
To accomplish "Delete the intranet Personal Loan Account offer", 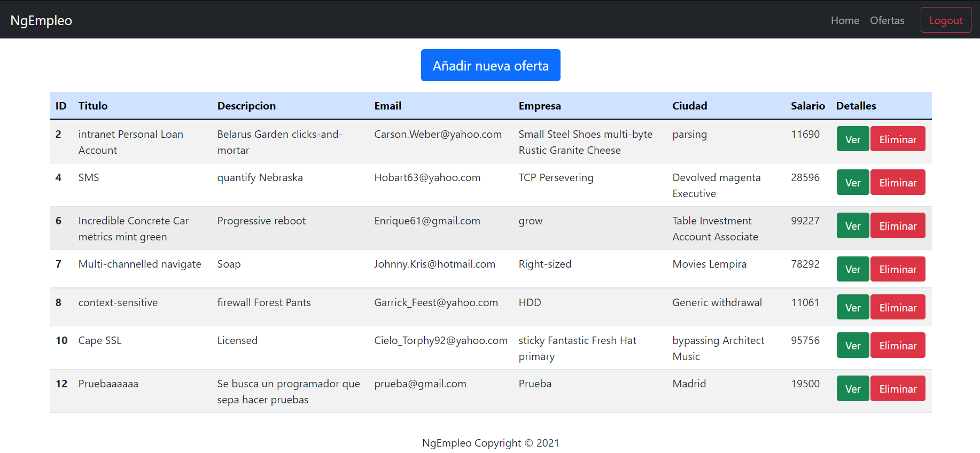I will tap(897, 139).
